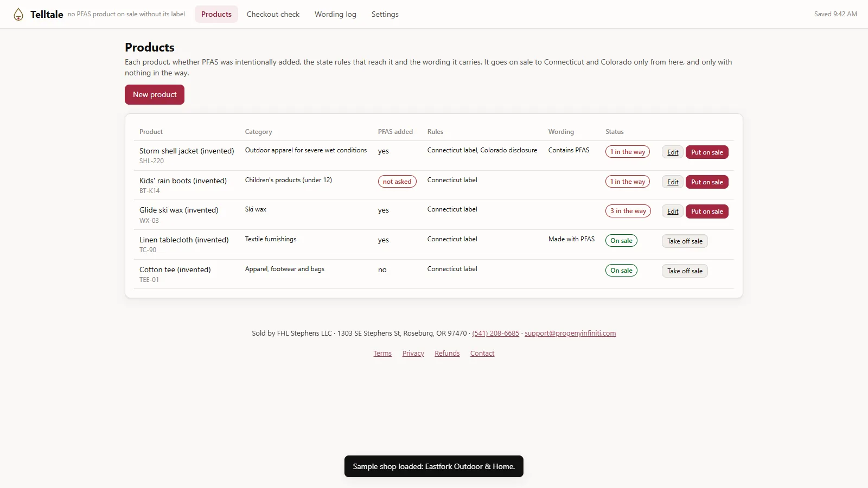Open the Products tab
This screenshot has height=488, width=868.
pos(216,14)
